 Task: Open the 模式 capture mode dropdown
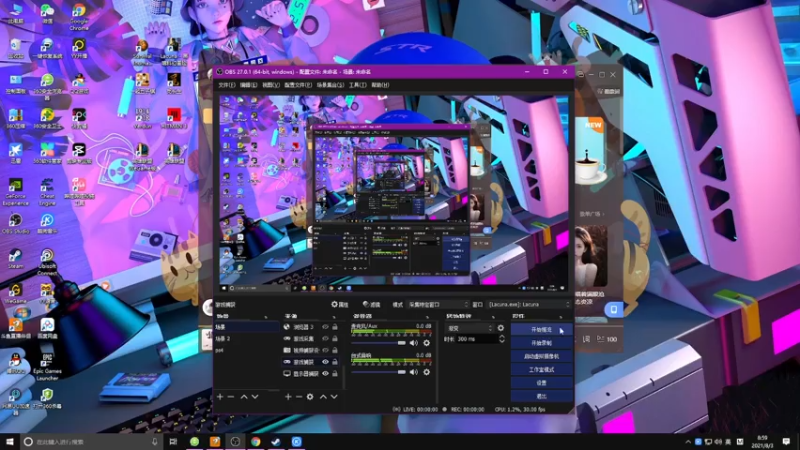[x=437, y=305]
